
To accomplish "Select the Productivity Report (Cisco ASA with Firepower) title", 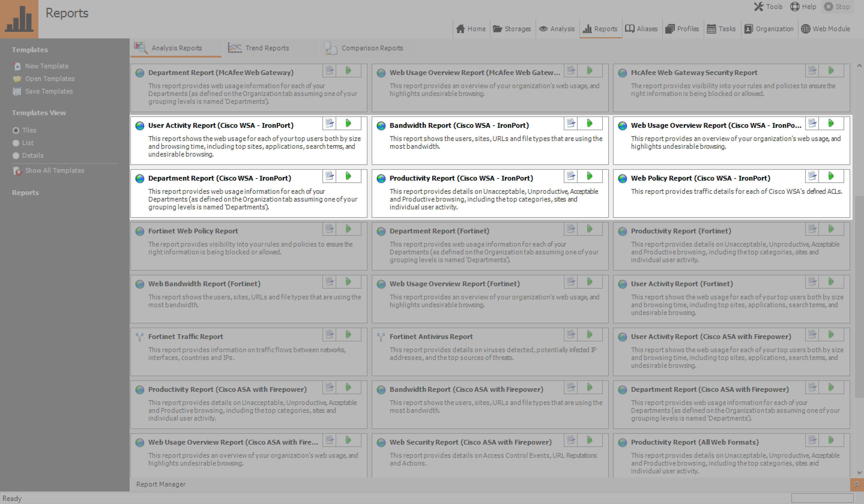I will [227, 389].
